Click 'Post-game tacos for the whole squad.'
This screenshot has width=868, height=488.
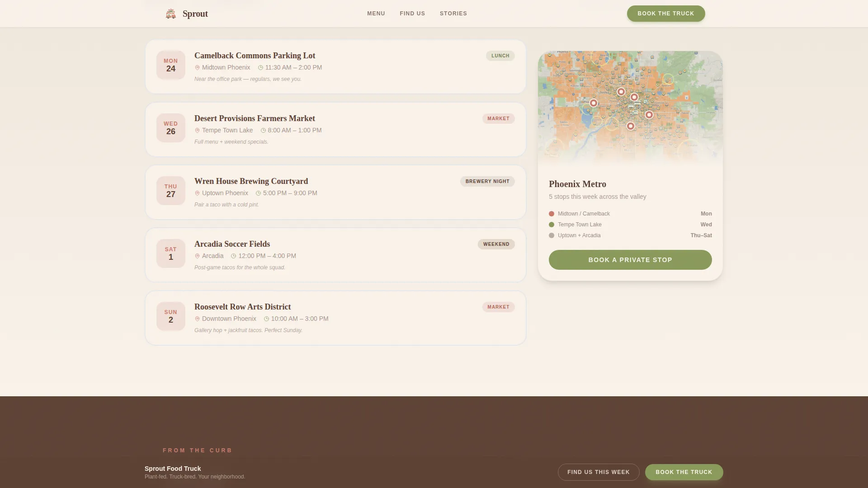point(240,267)
